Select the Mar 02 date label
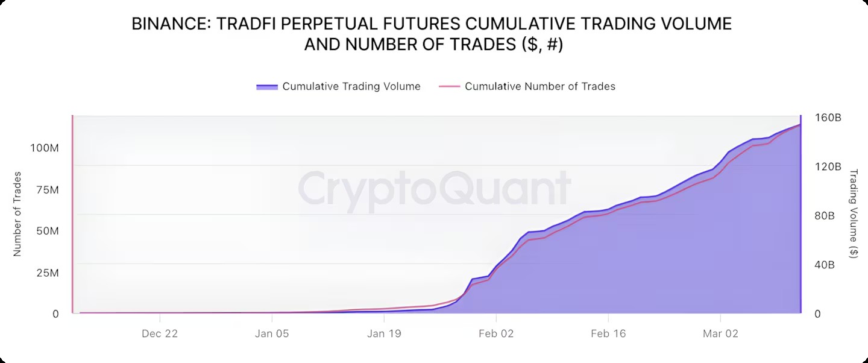This screenshot has width=868, height=363. (721, 333)
